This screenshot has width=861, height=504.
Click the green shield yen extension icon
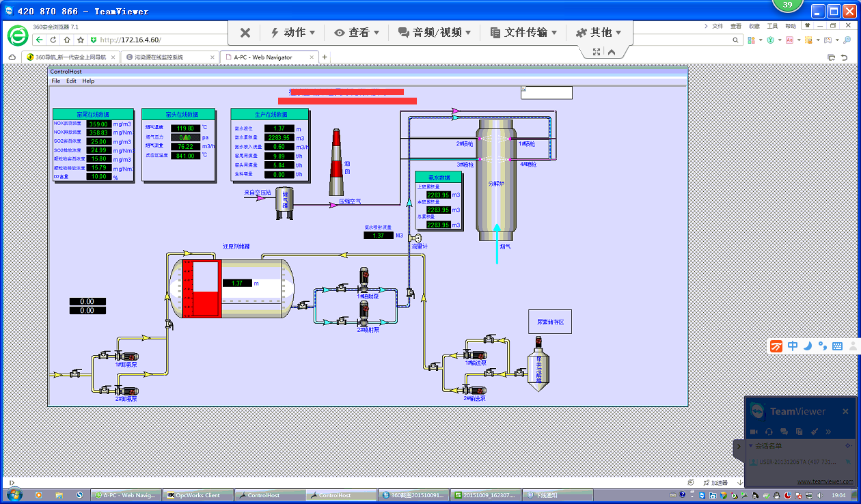click(x=770, y=40)
